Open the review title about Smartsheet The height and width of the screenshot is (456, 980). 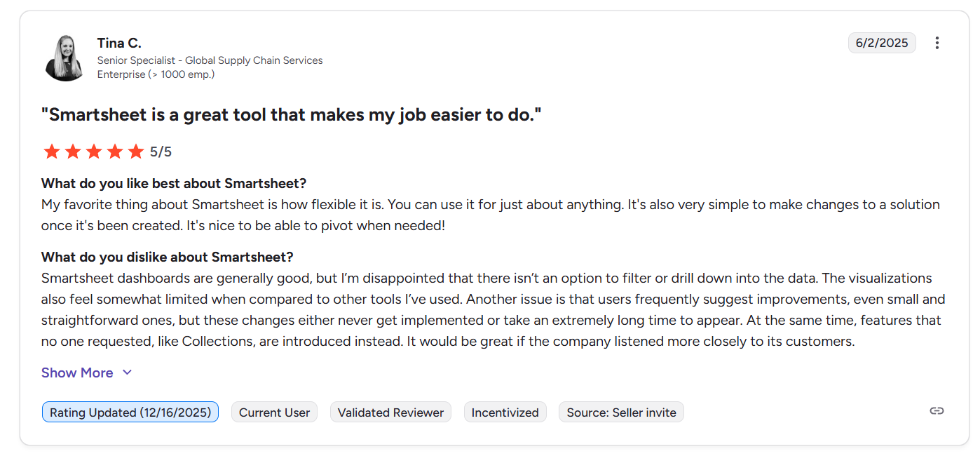coord(292,115)
